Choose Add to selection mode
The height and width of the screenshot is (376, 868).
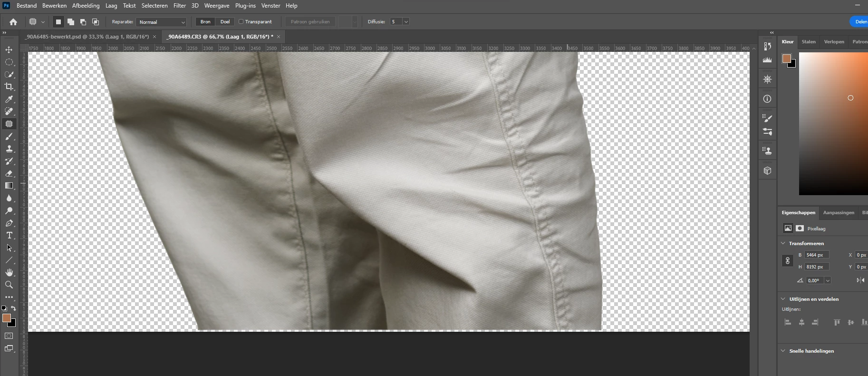coord(71,22)
